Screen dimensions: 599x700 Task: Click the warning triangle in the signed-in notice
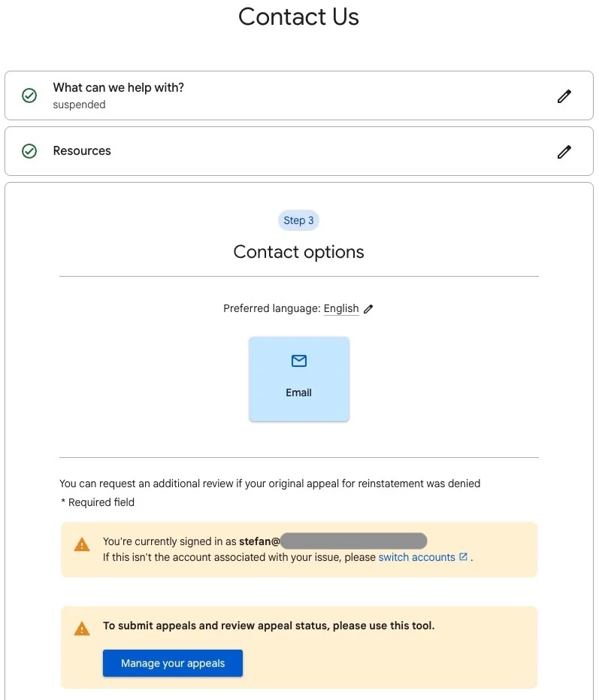click(x=82, y=545)
